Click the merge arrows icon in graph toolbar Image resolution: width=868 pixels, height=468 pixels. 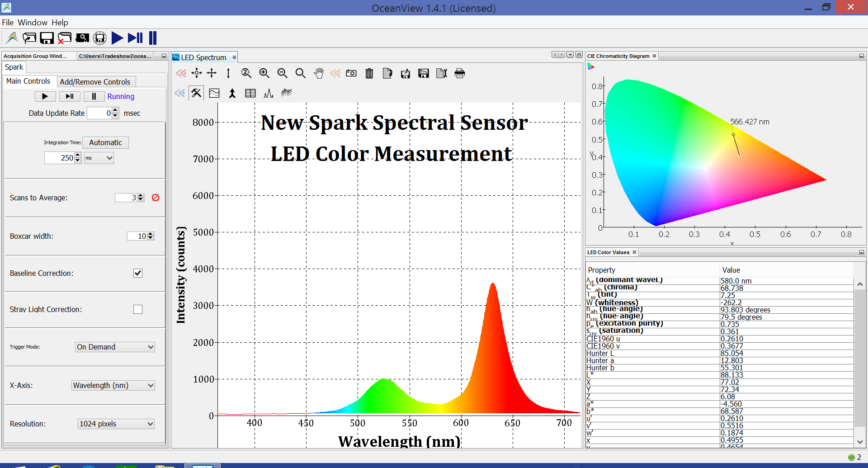point(232,93)
